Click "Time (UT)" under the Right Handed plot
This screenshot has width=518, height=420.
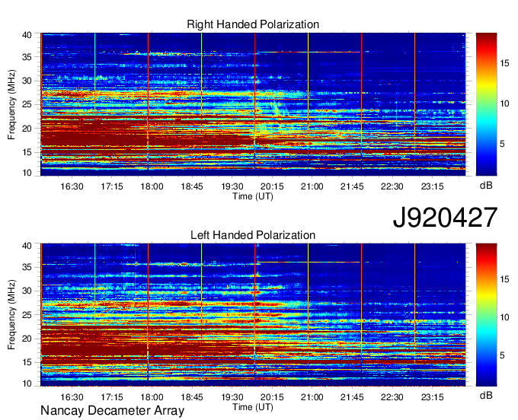pyautogui.click(x=253, y=196)
